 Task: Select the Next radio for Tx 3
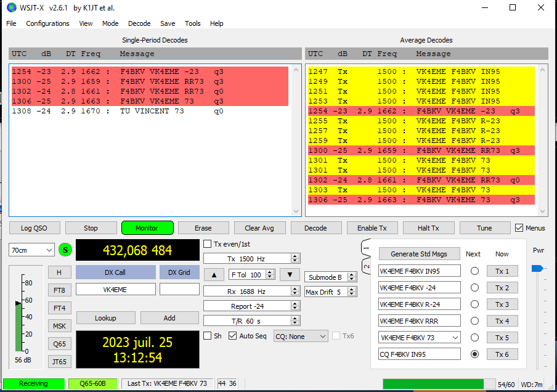pos(474,304)
